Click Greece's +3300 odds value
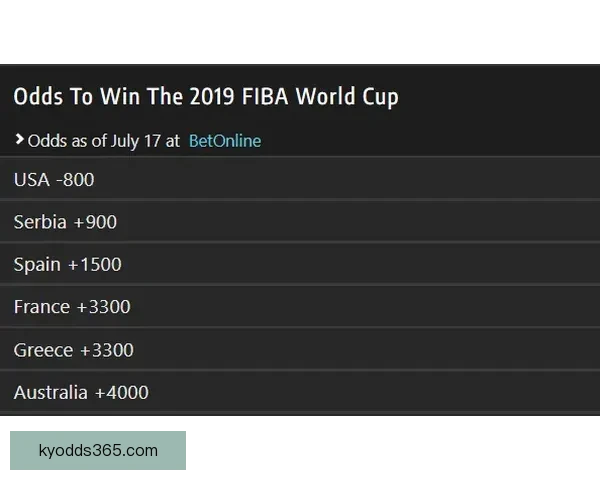This screenshot has height=480, width=600. click(107, 350)
